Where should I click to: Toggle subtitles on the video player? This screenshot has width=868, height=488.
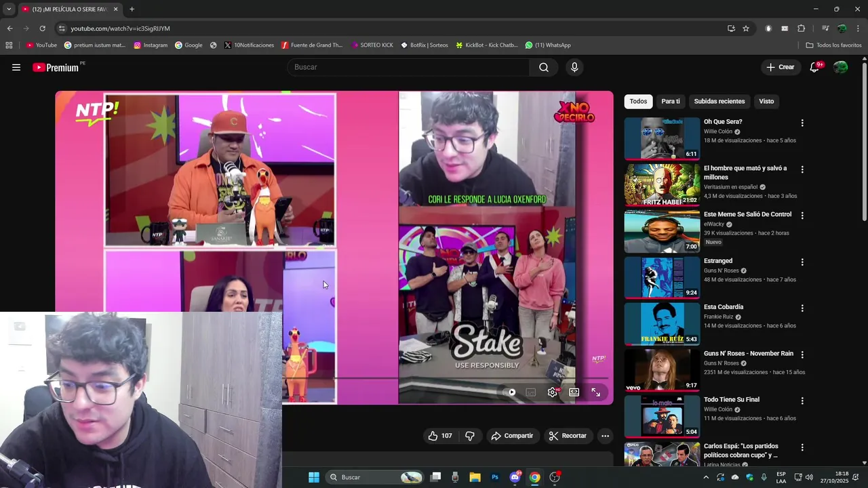click(531, 392)
